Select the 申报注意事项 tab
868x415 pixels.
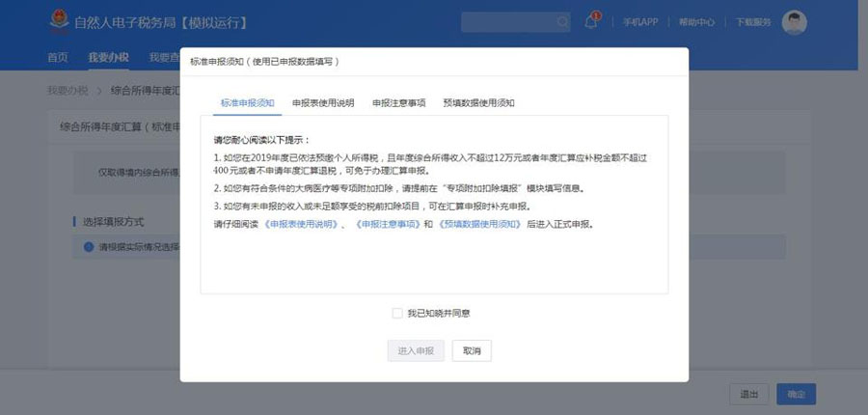click(x=398, y=102)
